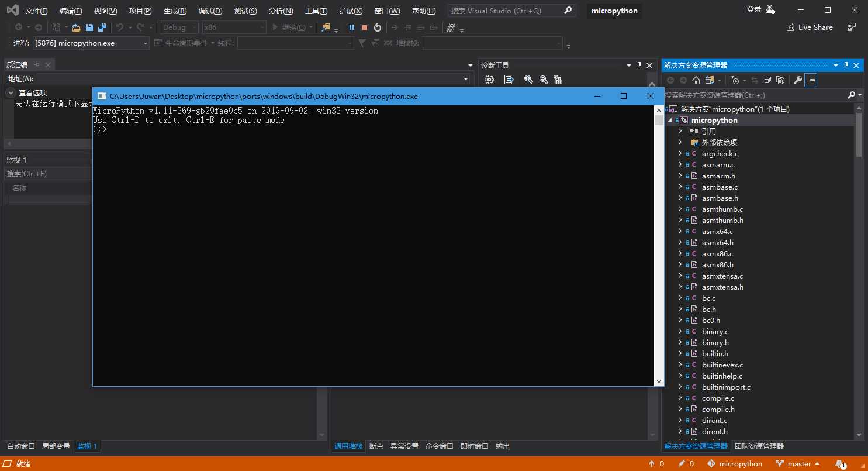Open the Debug (调试) menu

210,11
